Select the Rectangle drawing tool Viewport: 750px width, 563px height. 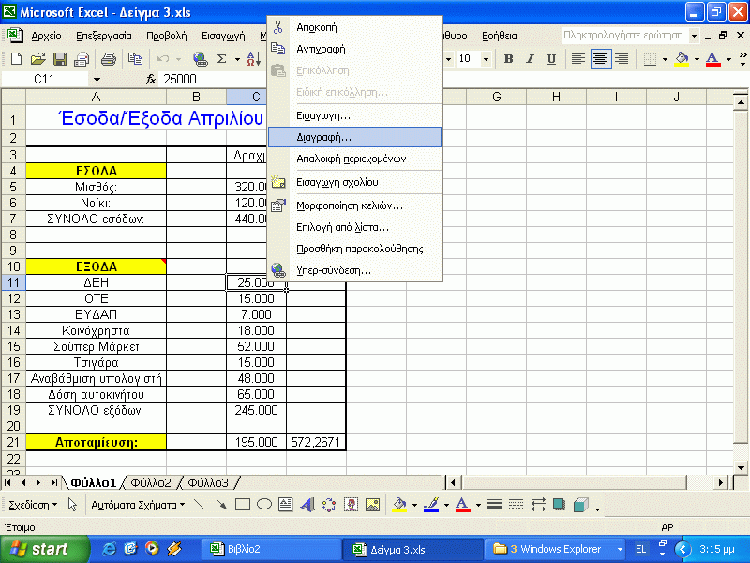(243, 504)
